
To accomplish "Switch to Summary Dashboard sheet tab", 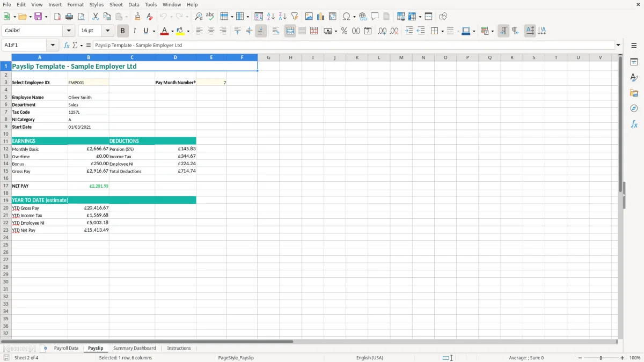I will tap(135, 348).
